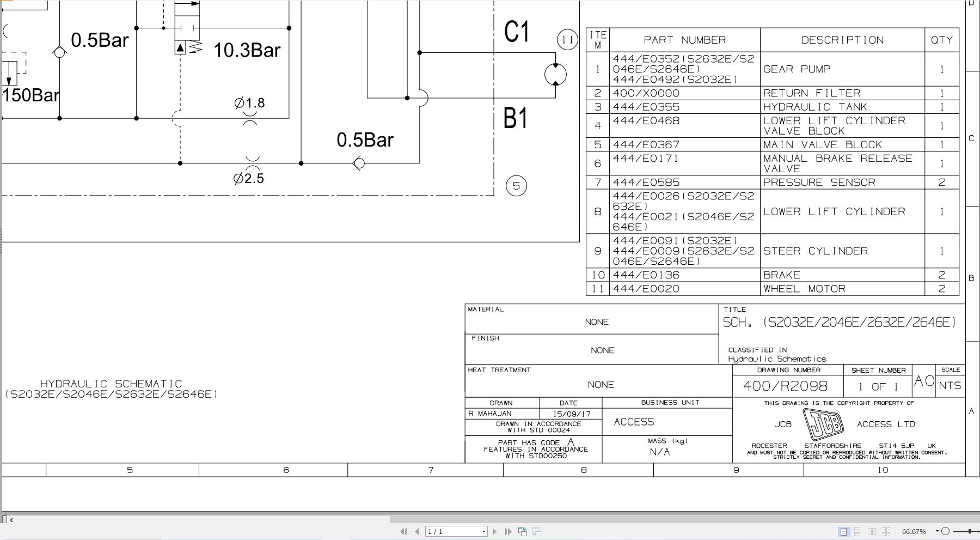Toggle facing pages view
This screenshot has height=540, width=980.
pyautogui.click(x=872, y=531)
